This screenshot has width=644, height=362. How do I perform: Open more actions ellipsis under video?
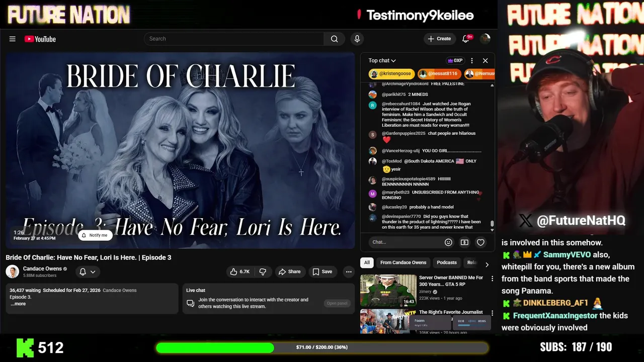(x=348, y=271)
